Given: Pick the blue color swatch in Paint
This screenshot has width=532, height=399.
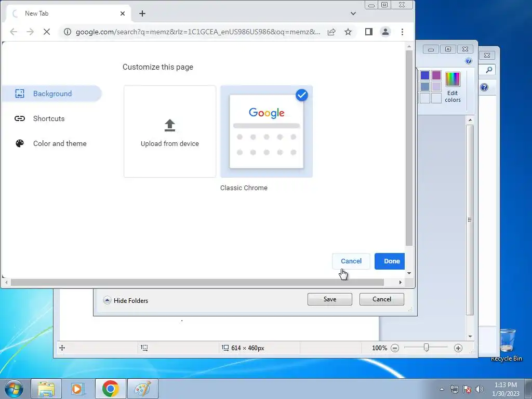Looking at the screenshot, I should click(425, 75).
